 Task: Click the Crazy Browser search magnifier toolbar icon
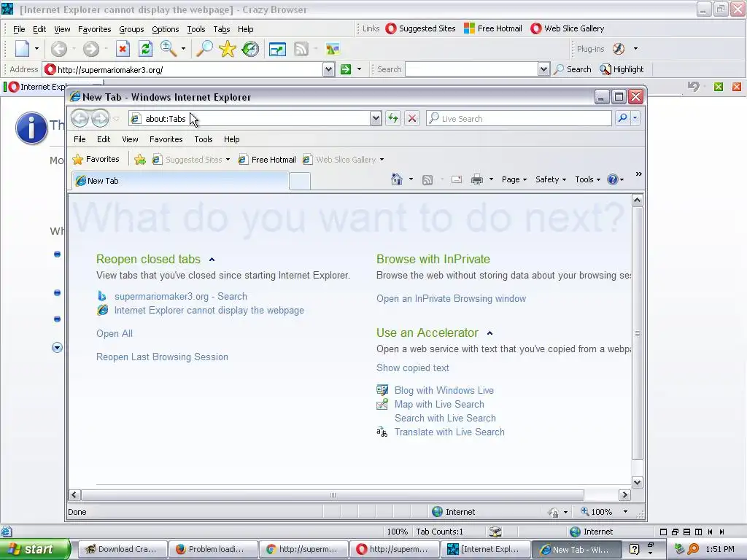click(205, 49)
